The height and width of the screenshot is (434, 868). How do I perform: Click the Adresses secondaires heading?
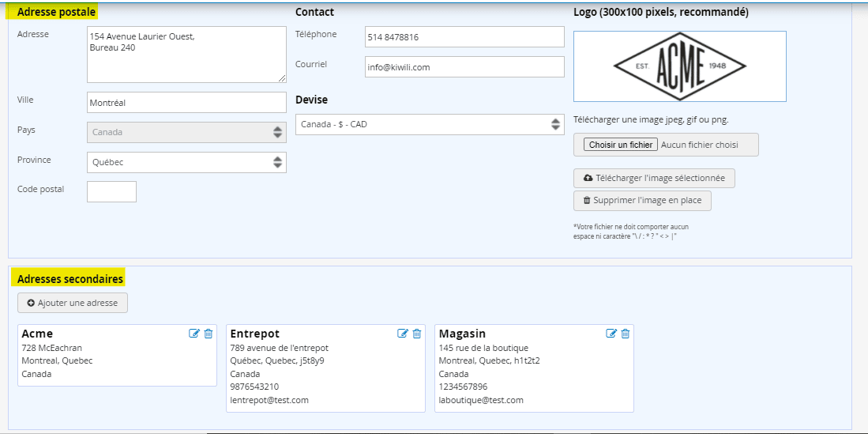pyautogui.click(x=70, y=279)
